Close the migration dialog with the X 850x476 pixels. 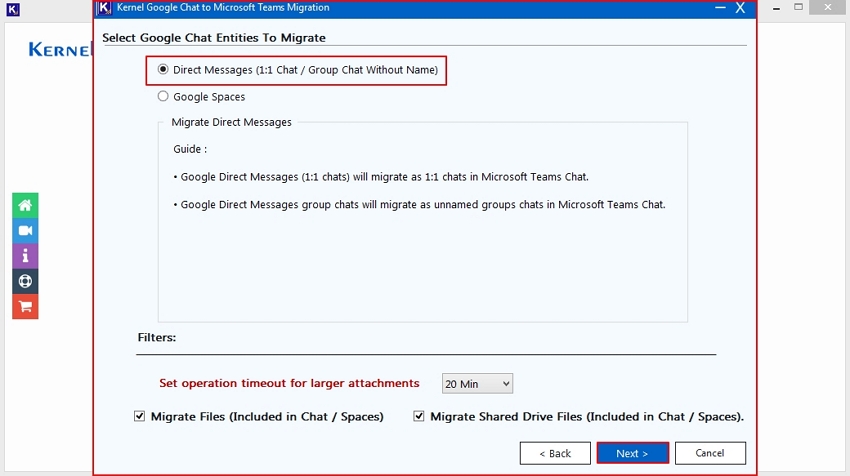[740, 8]
